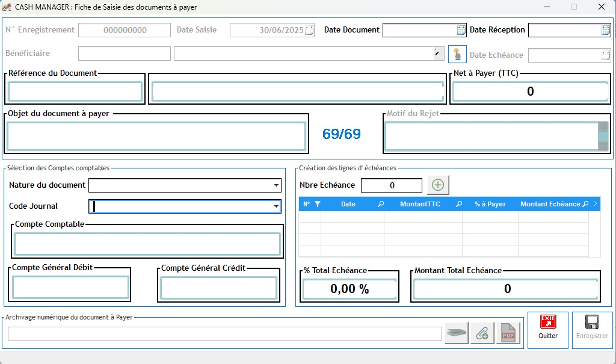Open the Date Document calendar picker
Screen dimensions: 616x364
point(461,30)
